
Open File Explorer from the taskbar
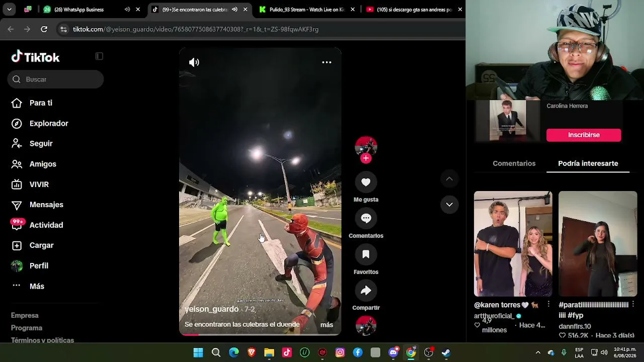tap(269, 352)
